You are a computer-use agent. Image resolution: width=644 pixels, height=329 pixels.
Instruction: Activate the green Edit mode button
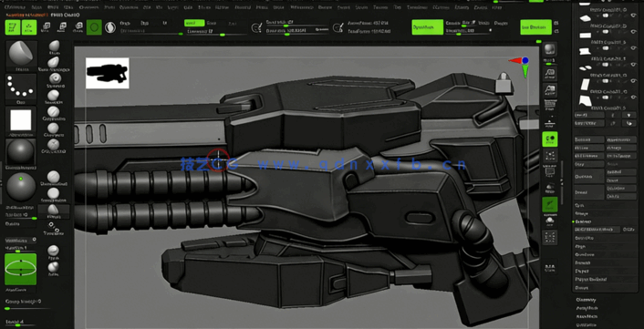[x=13, y=27]
